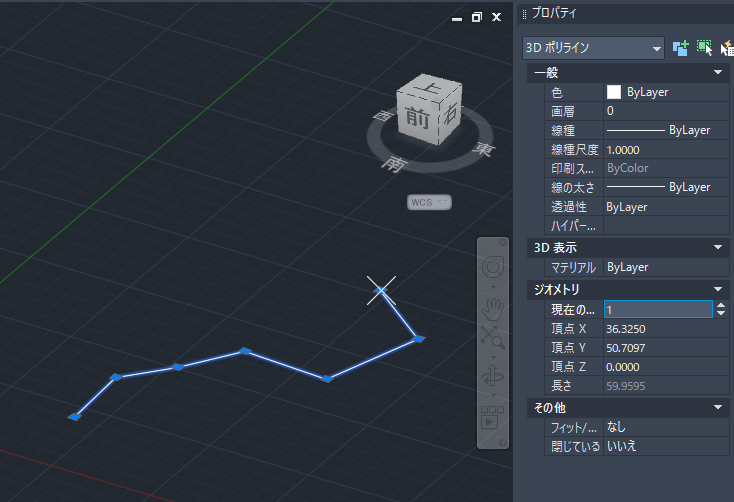
Task: Click the Zoom Extents icon
Action: click(493, 337)
